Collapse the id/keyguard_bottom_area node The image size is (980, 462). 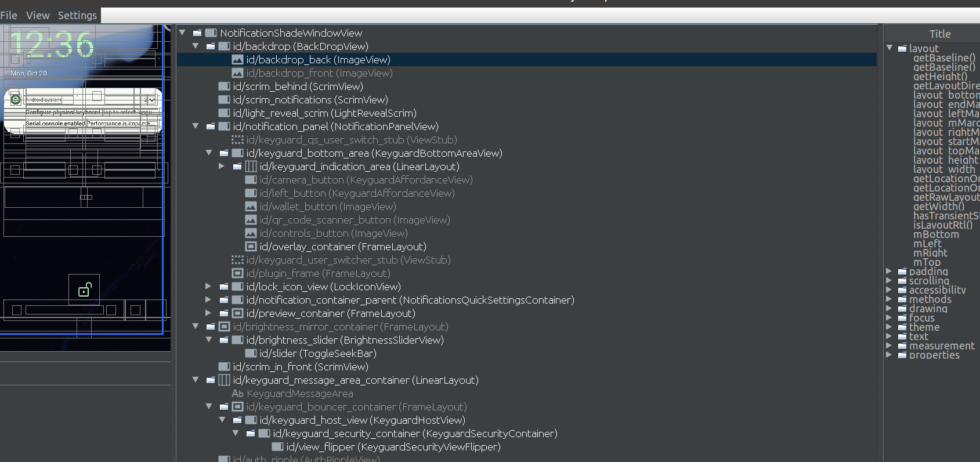[x=209, y=153]
